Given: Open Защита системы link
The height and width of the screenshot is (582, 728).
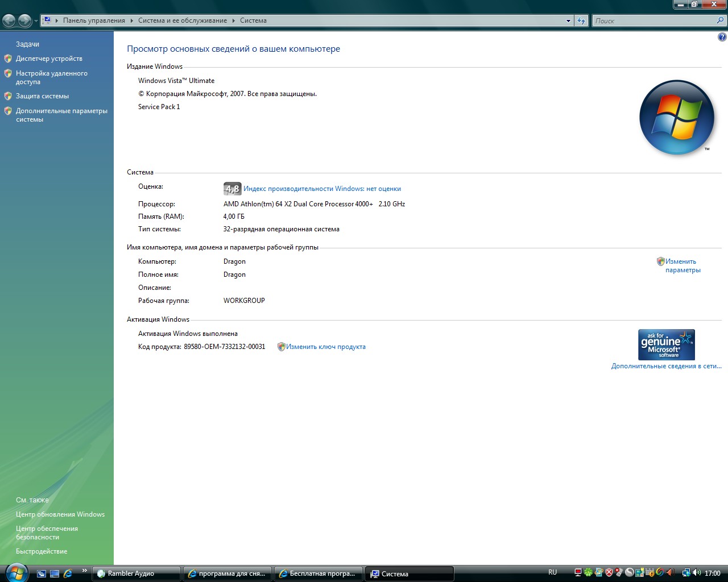Looking at the screenshot, I should click(x=42, y=96).
